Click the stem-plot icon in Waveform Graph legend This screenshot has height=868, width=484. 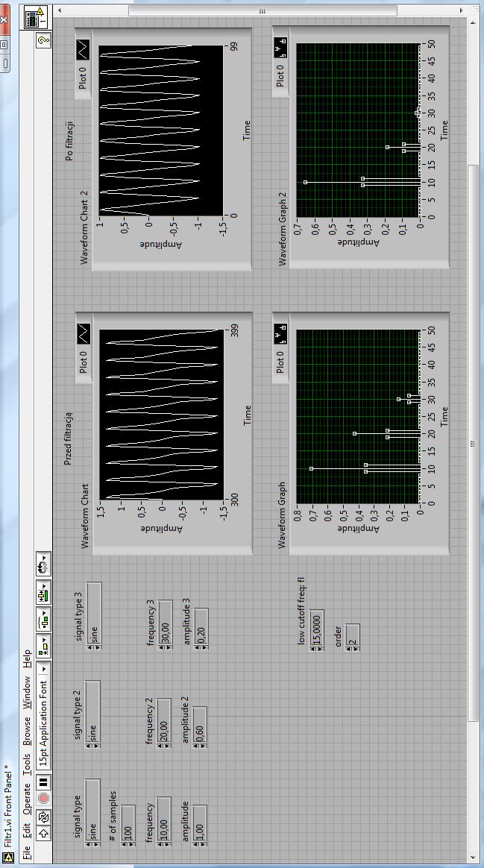pyautogui.click(x=280, y=334)
